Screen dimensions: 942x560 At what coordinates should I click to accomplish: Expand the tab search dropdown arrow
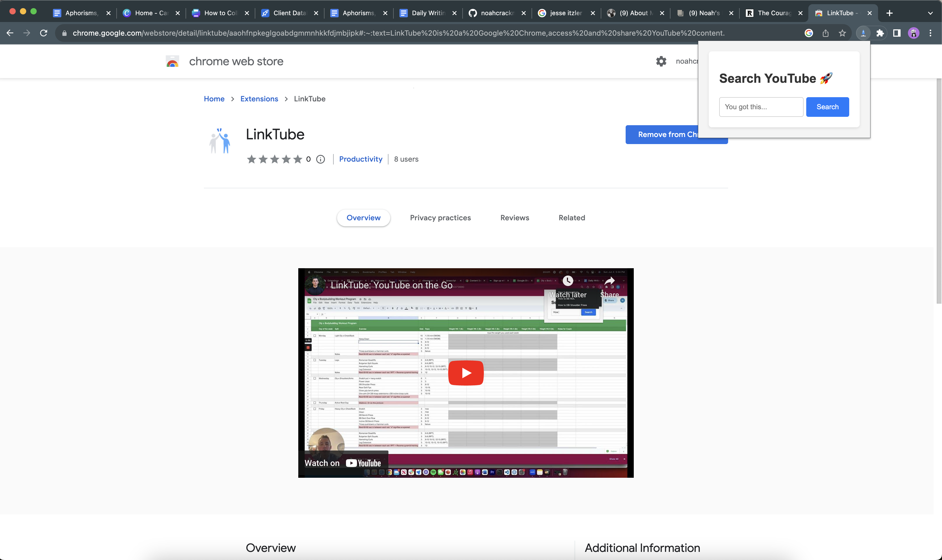point(930,13)
